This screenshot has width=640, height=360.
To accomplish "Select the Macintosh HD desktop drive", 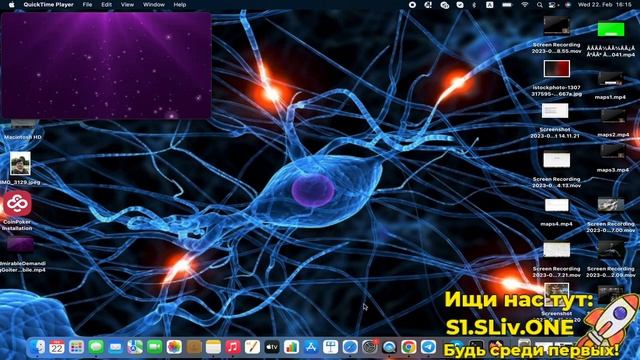I will (23, 130).
